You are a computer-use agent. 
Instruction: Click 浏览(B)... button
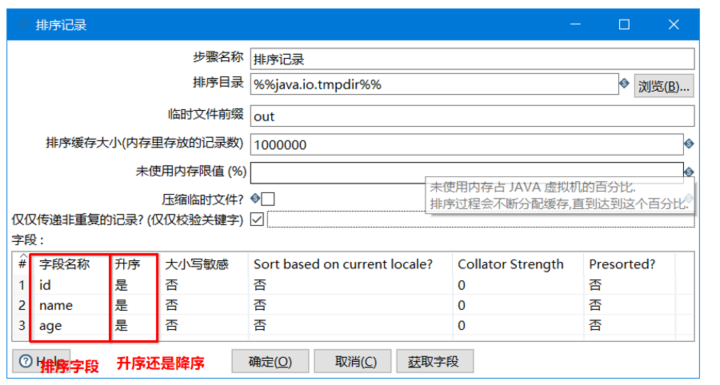point(664,86)
